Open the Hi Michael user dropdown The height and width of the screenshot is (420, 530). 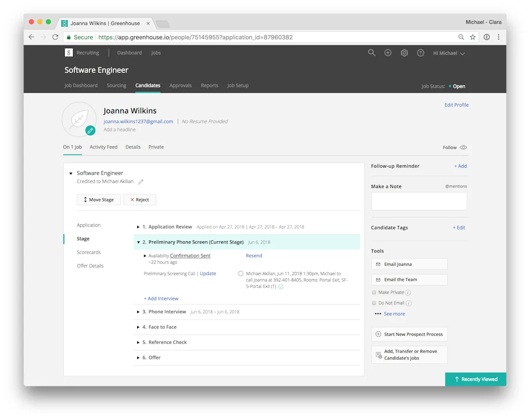449,53
